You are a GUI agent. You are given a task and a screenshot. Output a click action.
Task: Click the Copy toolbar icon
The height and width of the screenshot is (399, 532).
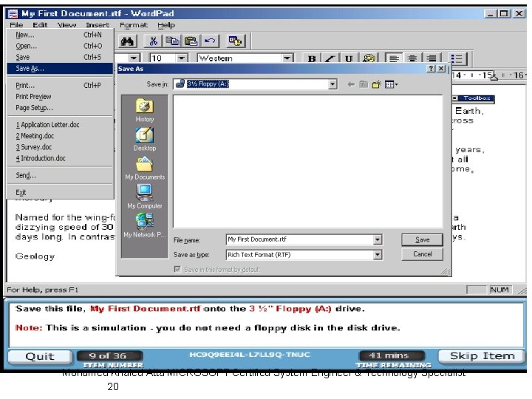tap(172, 41)
